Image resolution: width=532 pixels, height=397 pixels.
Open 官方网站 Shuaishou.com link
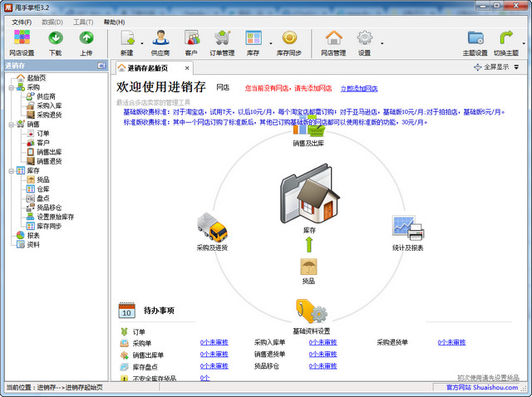coord(482,387)
